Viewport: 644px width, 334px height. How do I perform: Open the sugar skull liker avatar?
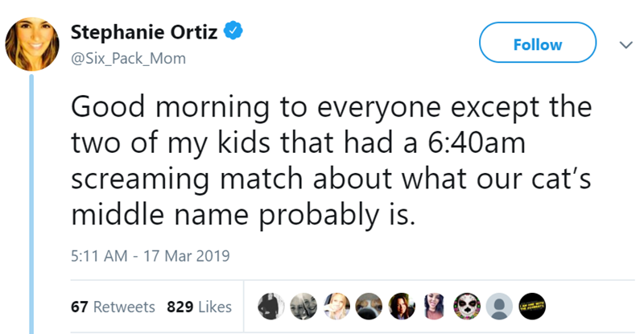(x=465, y=306)
